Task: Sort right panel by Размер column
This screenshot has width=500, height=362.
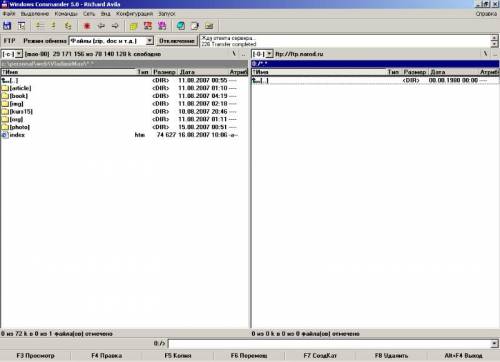Action: pyautogui.click(x=415, y=72)
